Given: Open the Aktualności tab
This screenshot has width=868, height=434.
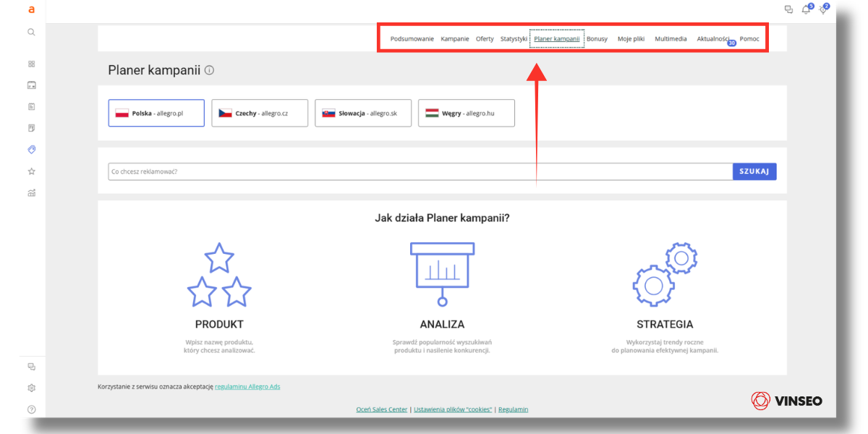Looking at the screenshot, I should coord(713,39).
